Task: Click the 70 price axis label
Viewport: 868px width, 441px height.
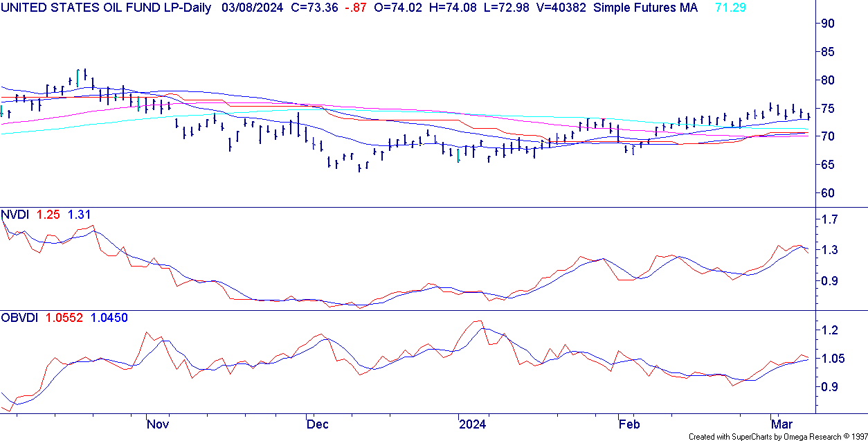Action: (x=828, y=136)
